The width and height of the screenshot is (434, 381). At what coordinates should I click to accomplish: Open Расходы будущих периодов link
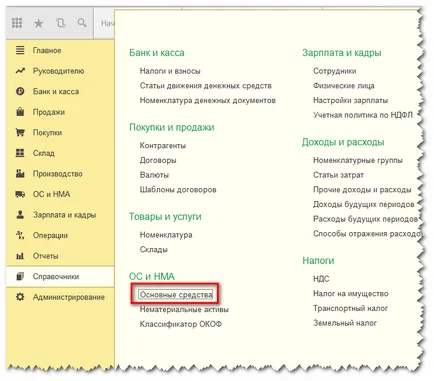[365, 219]
